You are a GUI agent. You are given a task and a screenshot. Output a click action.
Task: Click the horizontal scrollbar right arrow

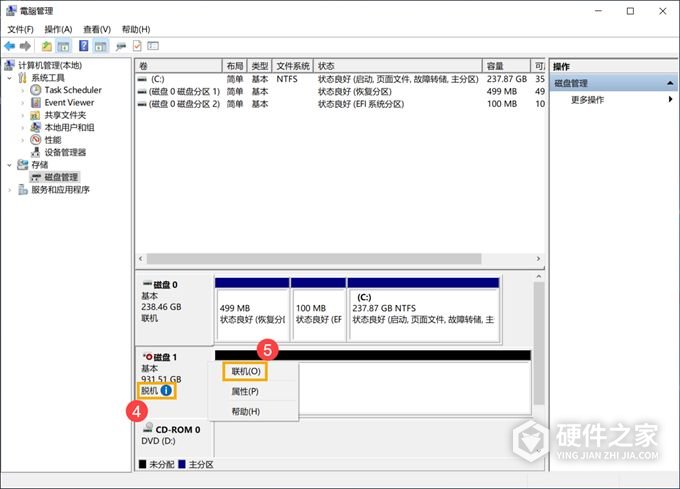[538, 259]
